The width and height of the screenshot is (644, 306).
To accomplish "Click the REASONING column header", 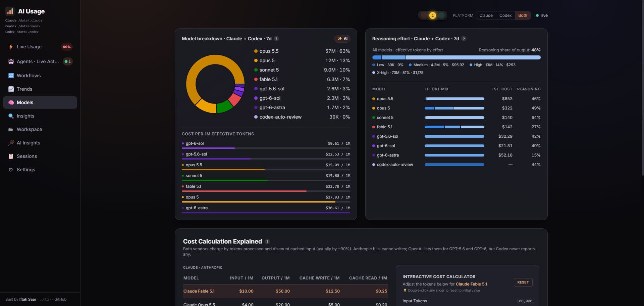I will (529, 89).
